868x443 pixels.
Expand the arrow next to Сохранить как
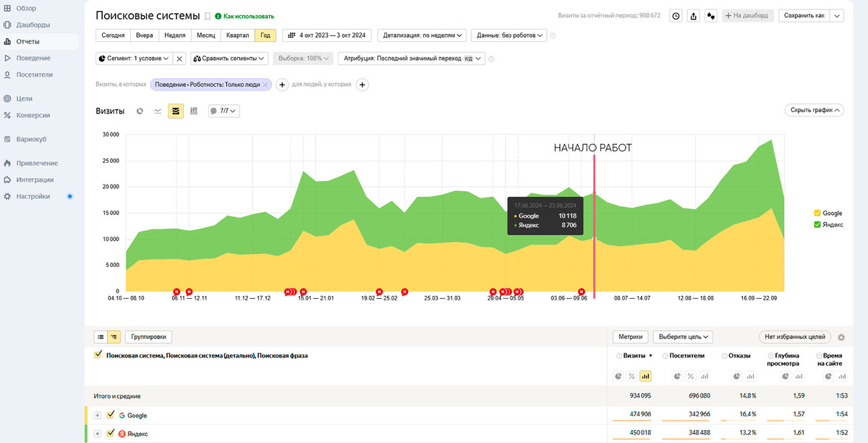[x=836, y=16]
